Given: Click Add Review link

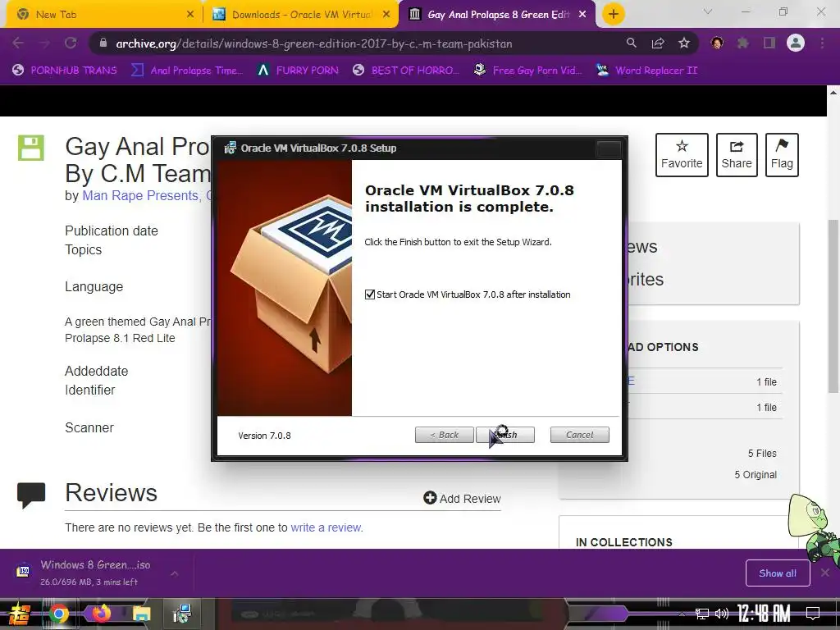Looking at the screenshot, I should pos(462,499).
